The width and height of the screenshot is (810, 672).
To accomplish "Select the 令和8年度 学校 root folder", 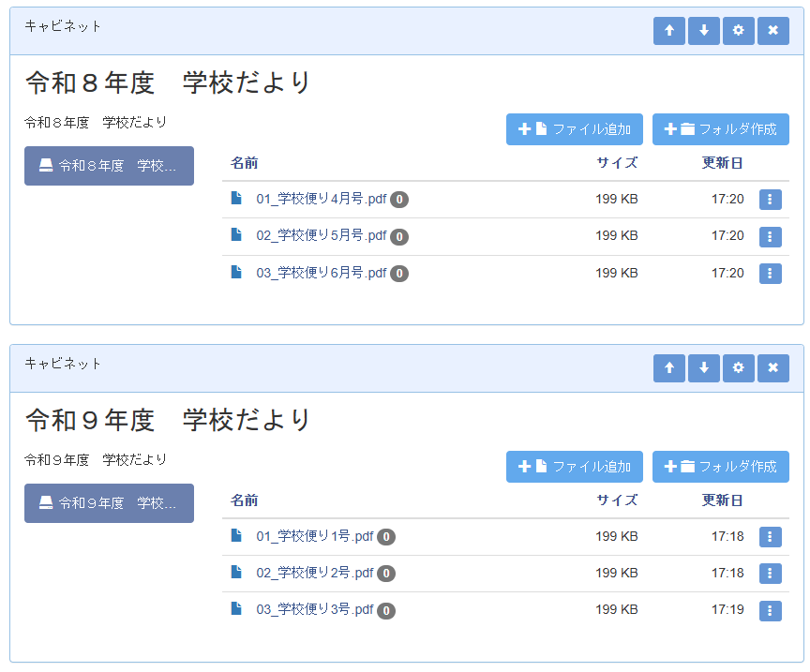I will [x=109, y=166].
